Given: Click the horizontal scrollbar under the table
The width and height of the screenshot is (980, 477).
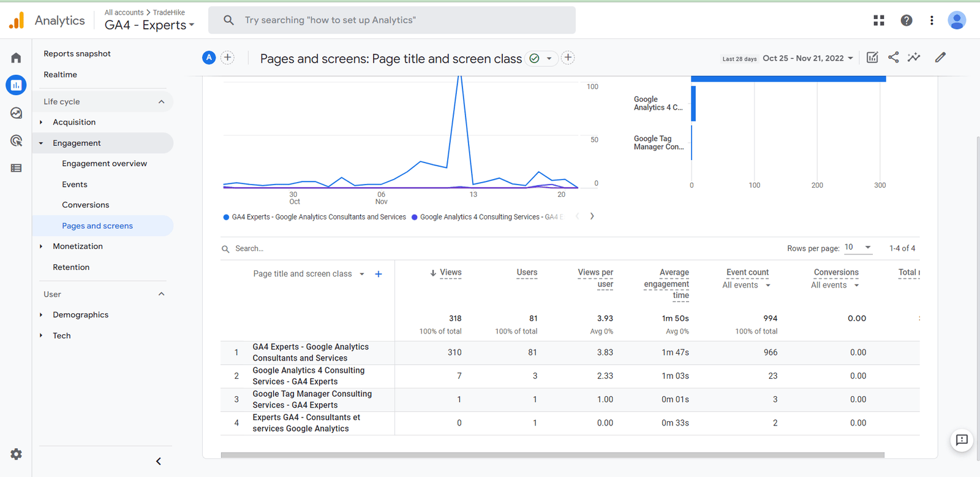Looking at the screenshot, I should click(552, 455).
